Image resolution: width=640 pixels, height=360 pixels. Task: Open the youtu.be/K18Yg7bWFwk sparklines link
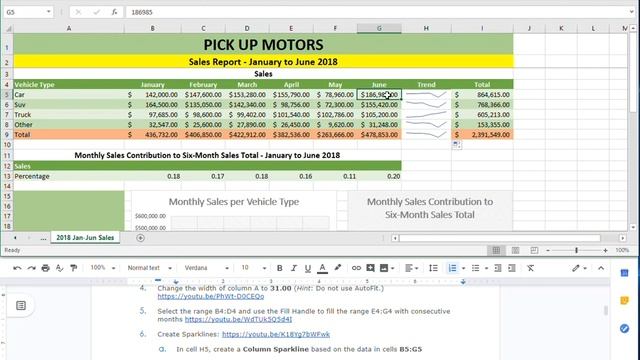tap(276, 334)
